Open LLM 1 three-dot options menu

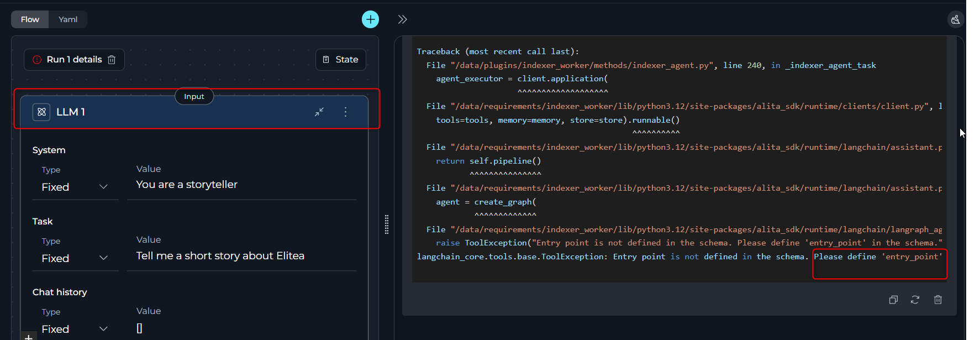coord(345,112)
